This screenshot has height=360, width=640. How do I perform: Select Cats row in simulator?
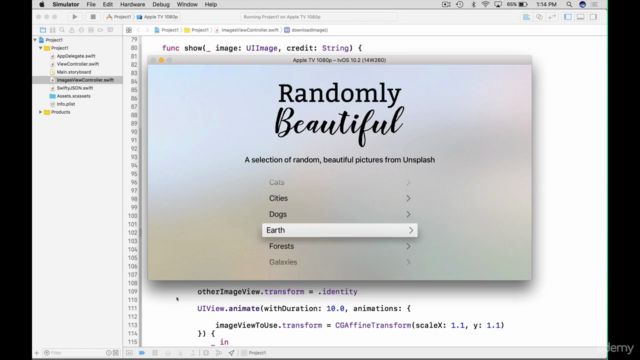tap(340, 182)
